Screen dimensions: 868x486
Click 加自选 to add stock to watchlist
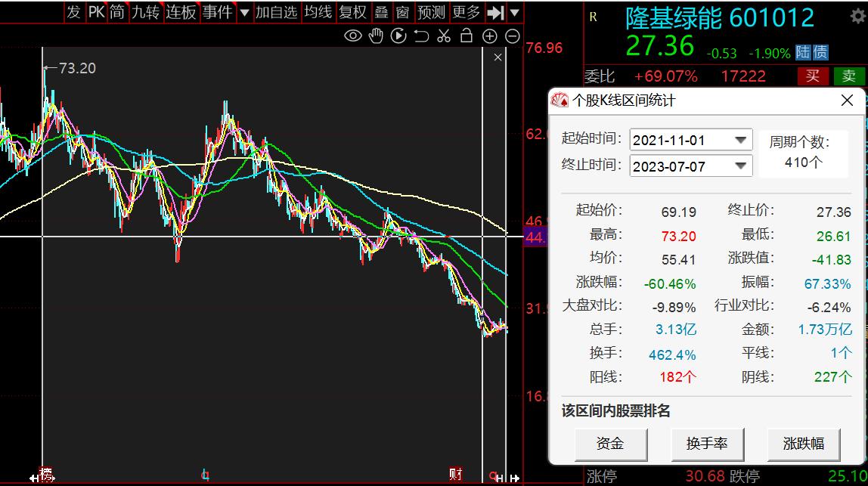coord(277,12)
